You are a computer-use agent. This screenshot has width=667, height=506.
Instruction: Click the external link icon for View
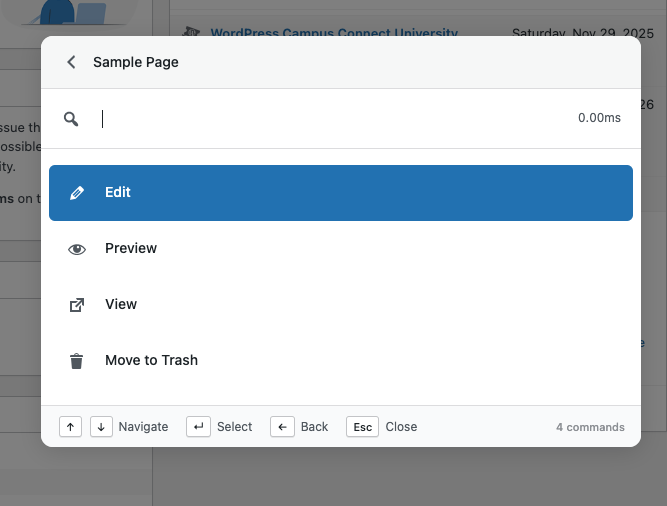tap(77, 305)
